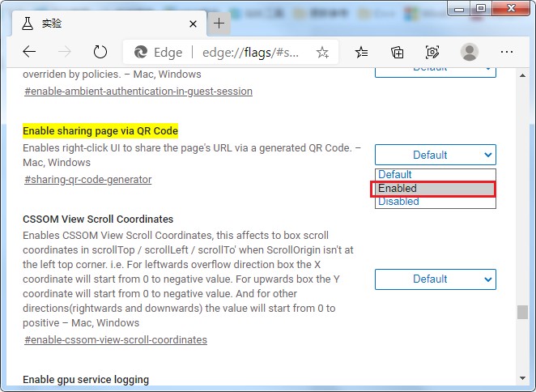Open the #sharing-qr-code-generator link

pos(87,179)
